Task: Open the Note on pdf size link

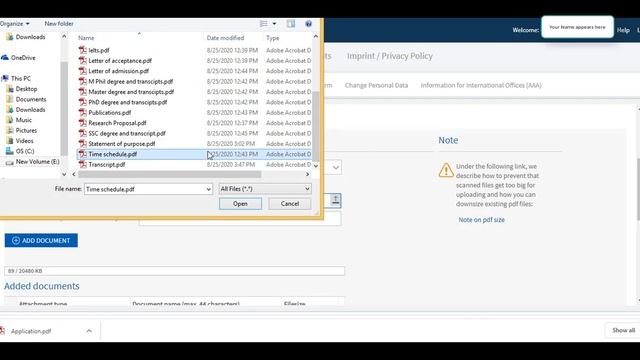Action: [x=481, y=220]
